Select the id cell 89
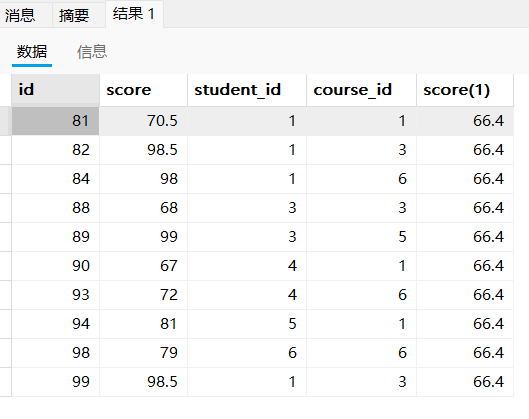 55,237
